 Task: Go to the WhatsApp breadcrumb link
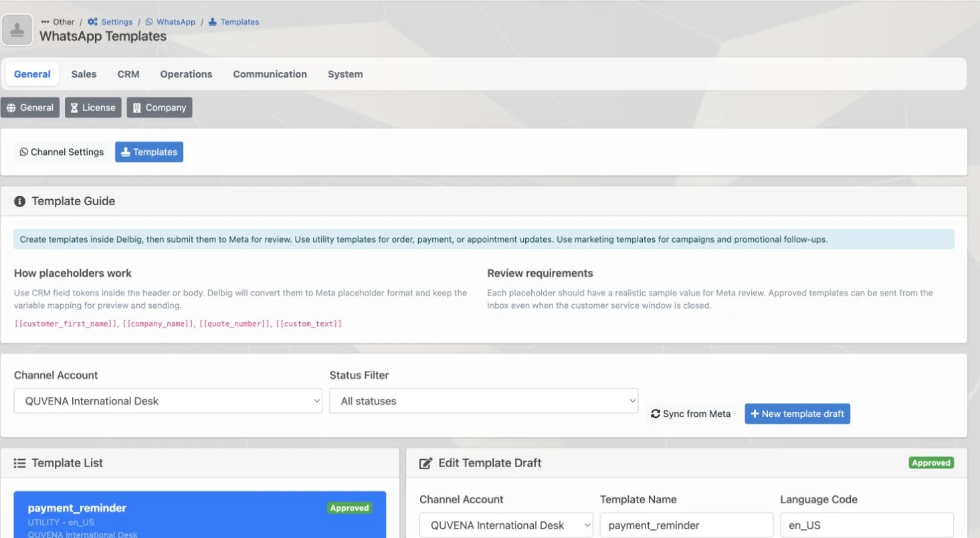coord(171,22)
